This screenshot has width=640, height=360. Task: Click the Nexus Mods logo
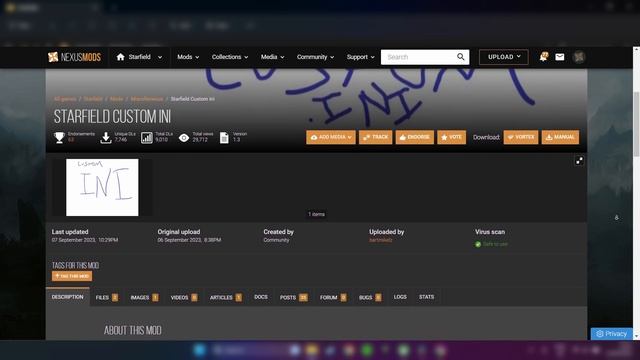point(74,57)
